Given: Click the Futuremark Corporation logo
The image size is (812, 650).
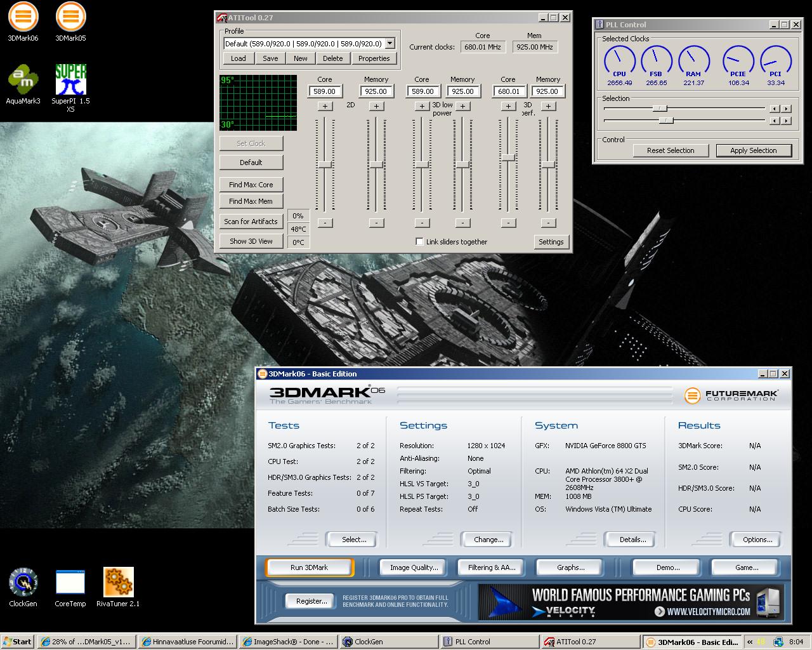Looking at the screenshot, I should pos(731,395).
